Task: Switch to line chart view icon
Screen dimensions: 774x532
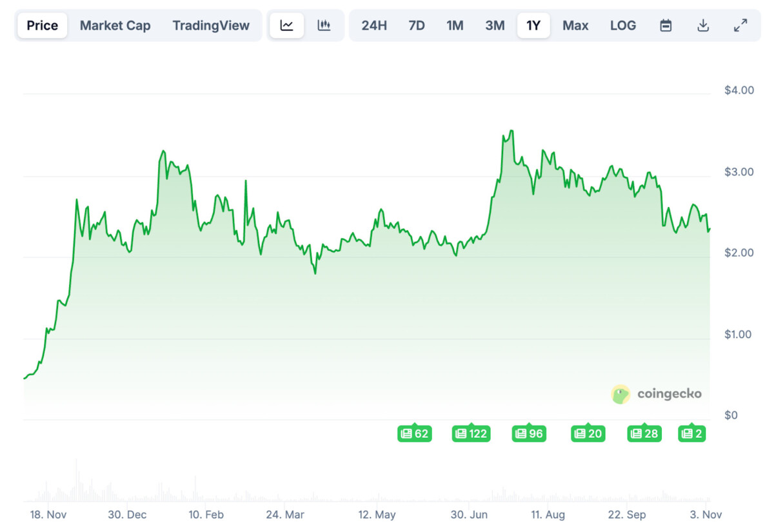Action: tap(286, 26)
